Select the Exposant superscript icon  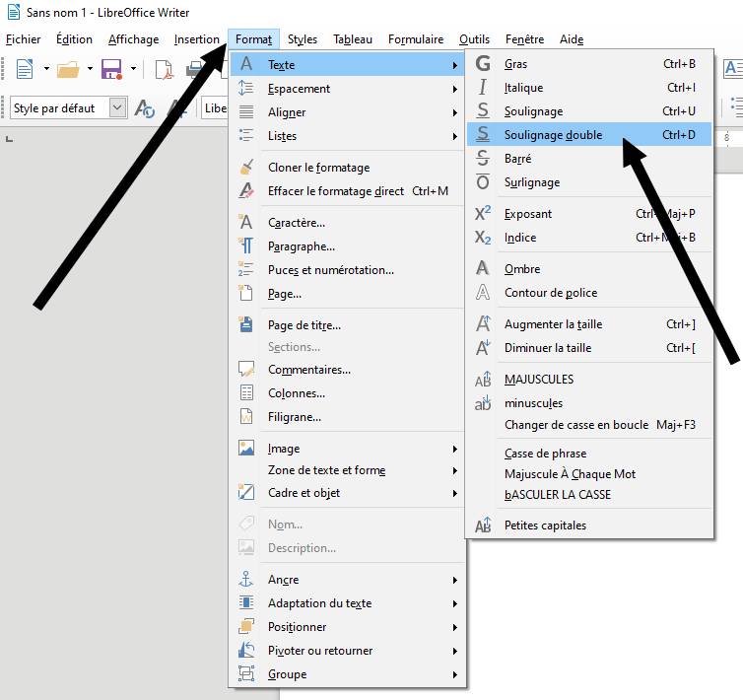[x=483, y=214]
